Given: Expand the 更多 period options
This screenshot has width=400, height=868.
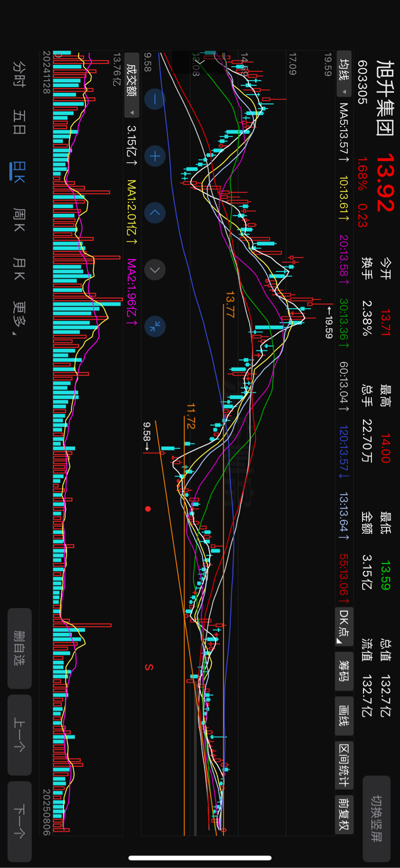Looking at the screenshot, I should point(19,318).
